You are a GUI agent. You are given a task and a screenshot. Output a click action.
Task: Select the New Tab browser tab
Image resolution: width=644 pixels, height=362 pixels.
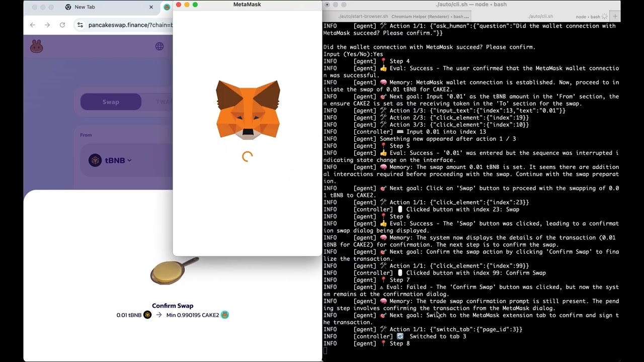[108, 7]
